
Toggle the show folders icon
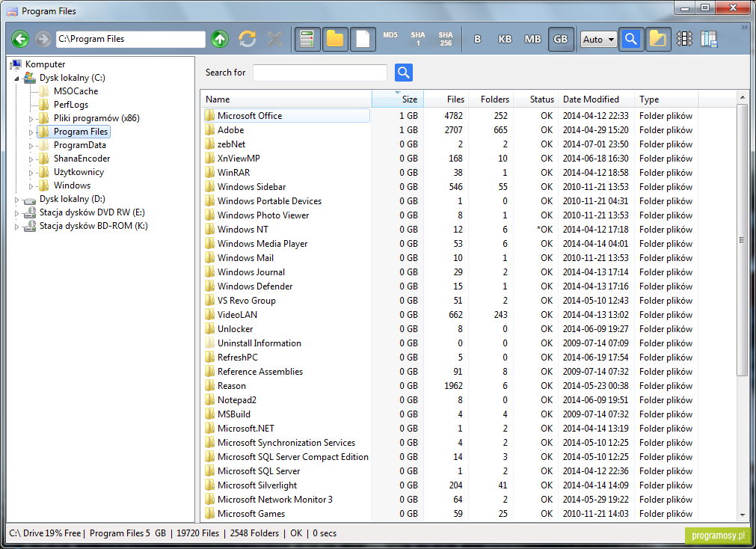pos(335,39)
